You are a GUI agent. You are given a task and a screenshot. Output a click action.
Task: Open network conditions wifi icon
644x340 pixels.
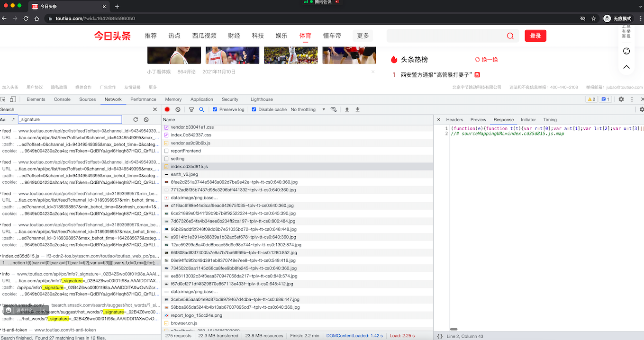pos(334,109)
